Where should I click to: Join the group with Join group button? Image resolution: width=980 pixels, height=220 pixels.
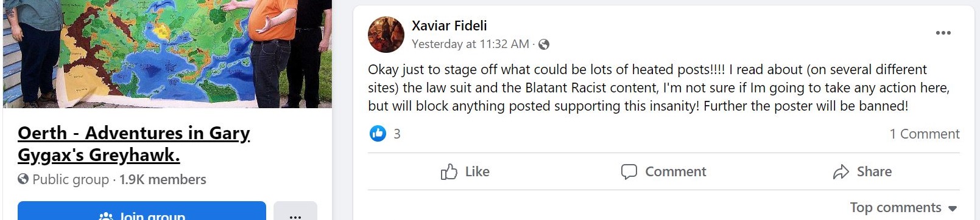142,213
